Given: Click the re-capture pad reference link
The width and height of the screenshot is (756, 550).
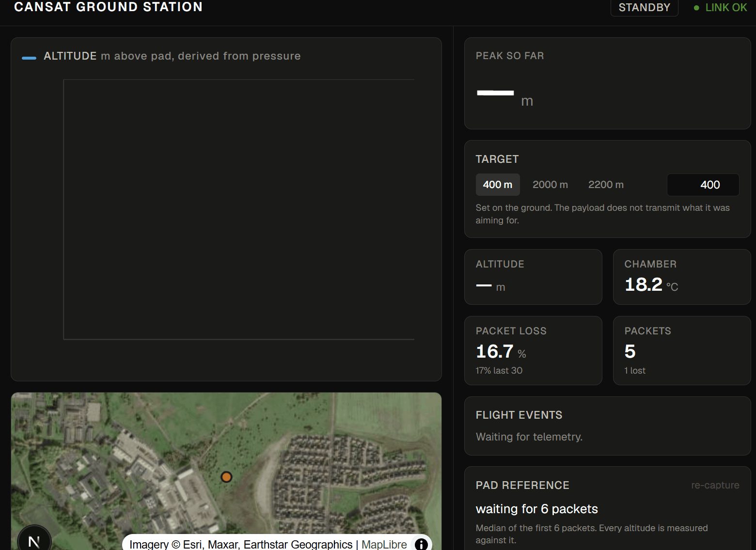Looking at the screenshot, I should [x=715, y=485].
